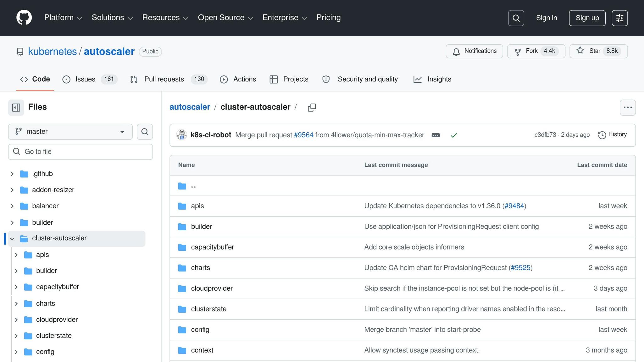The image size is (644, 362).
Task: Expand the top-level builder folder chevron
Action: [x=12, y=223]
